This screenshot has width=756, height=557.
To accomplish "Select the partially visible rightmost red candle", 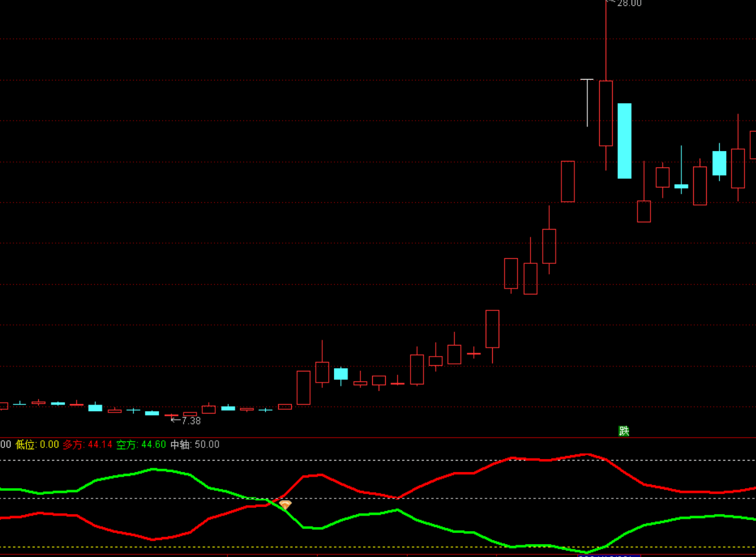I will coord(753,145).
